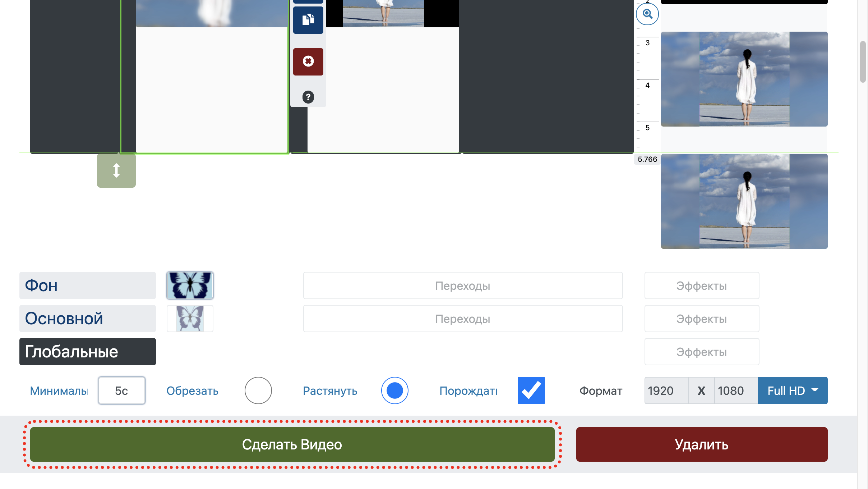
Task: Click the Удалить delete button
Action: (x=701, y=444)
